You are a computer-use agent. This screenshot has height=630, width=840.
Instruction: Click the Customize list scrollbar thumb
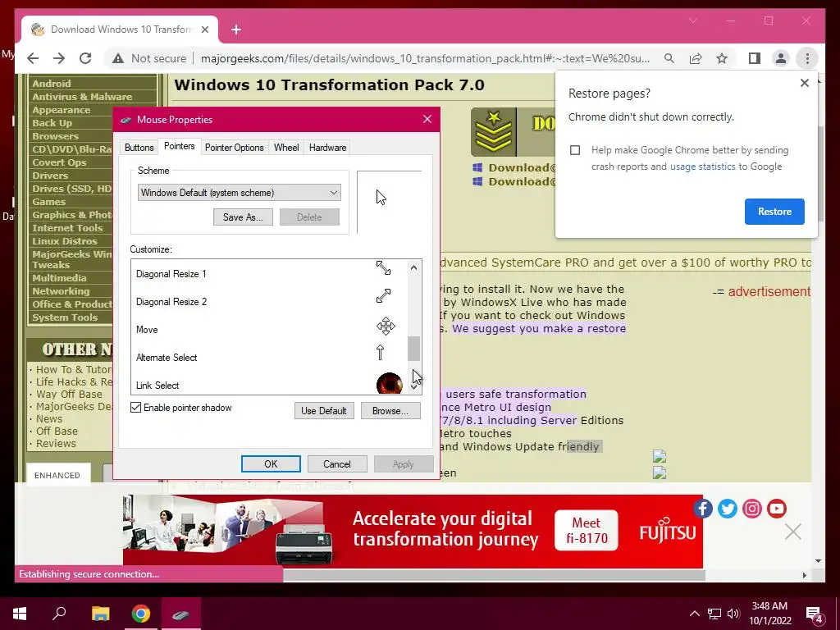tap(413, 349)
